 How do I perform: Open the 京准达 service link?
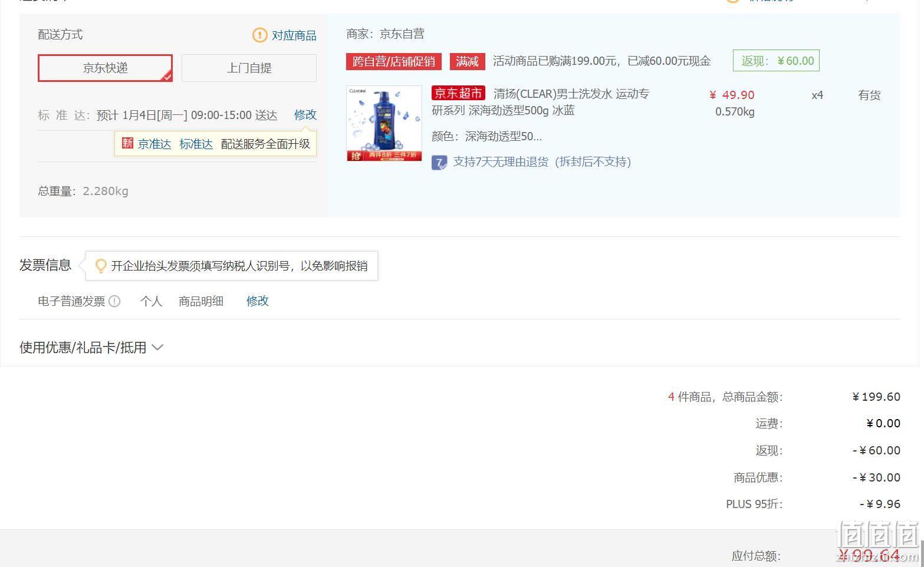[154, 144]
